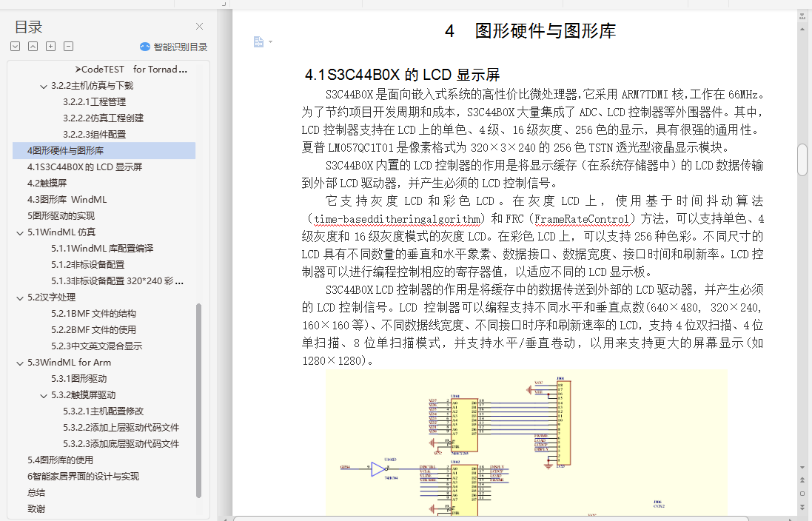812x521 pixels.
Task: Click the 智能识别目录 cloud icon
Action: tap(145, 47)
